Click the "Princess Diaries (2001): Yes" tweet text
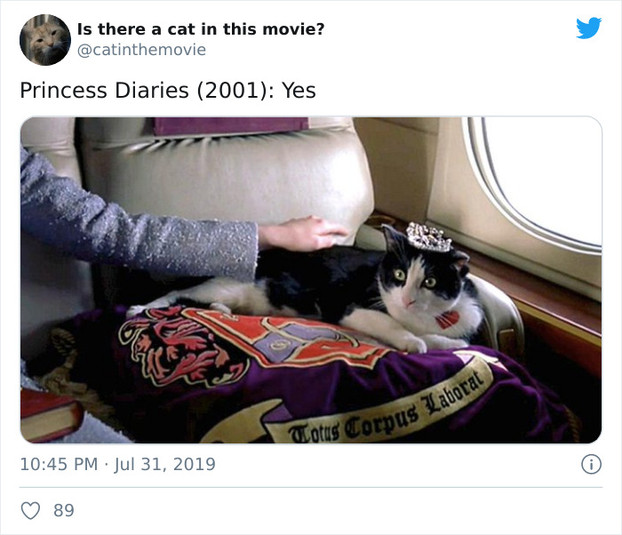 168,90
